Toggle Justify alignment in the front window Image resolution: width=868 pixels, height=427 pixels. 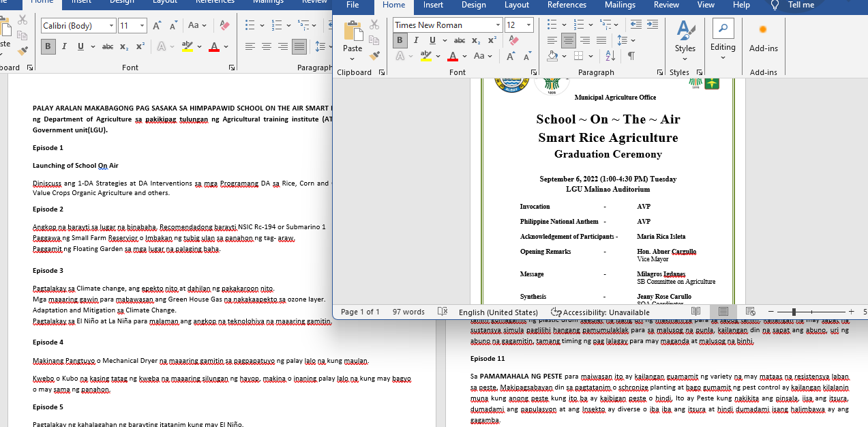[x=601, y=40]
